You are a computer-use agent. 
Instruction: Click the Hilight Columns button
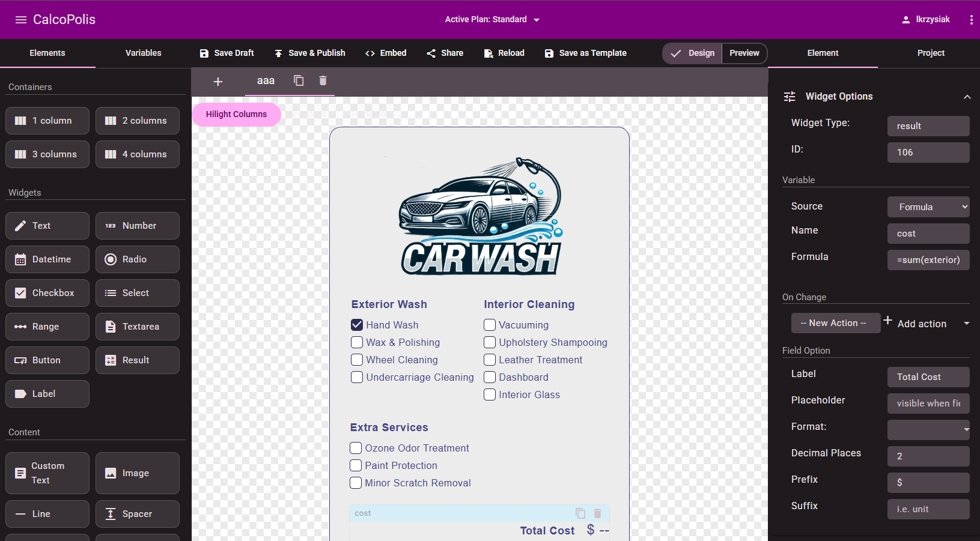(x=236, y=114)
